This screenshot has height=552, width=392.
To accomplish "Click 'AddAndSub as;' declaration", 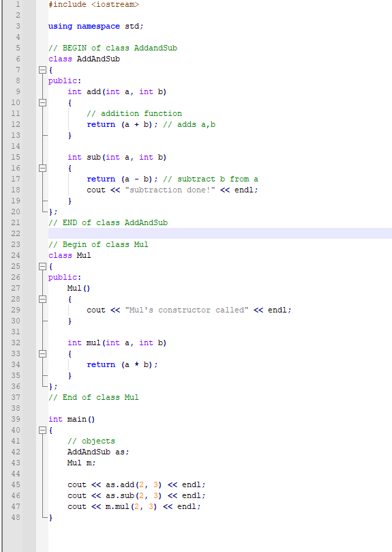I will coord(98,452).
